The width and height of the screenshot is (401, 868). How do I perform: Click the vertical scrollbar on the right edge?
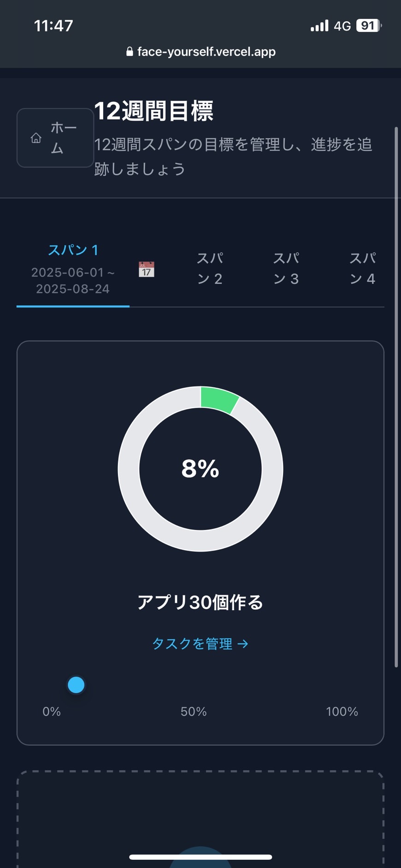click(x=396, y=397)
